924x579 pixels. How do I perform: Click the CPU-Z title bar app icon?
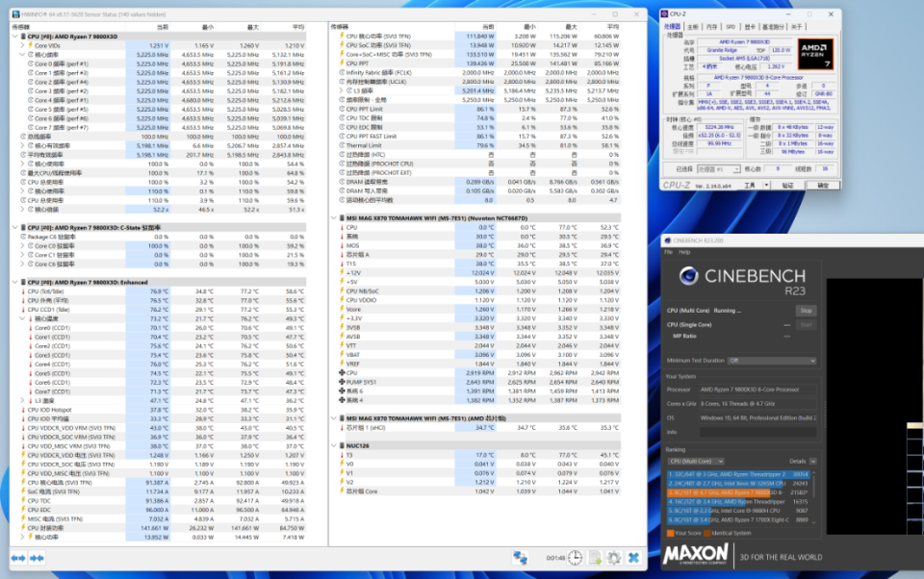[x=665, y=14]
